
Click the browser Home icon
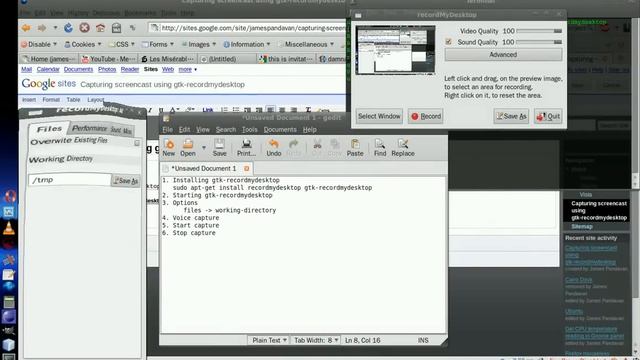pos(100,28)
